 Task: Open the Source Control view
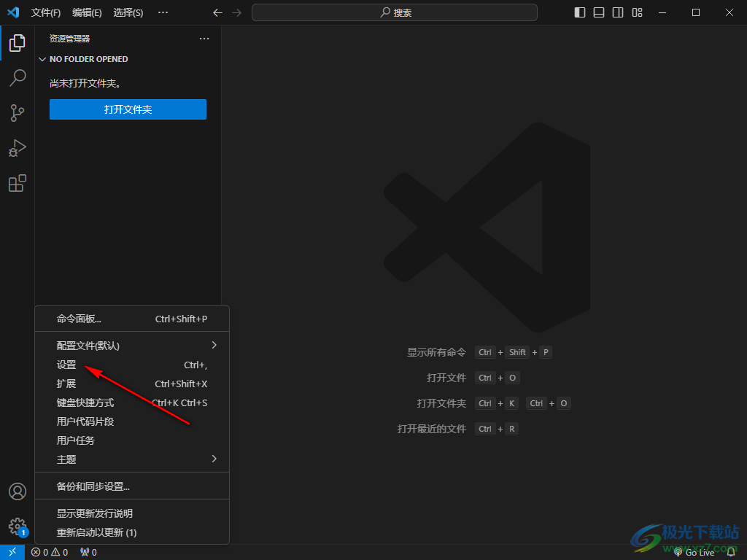tap(18, 113)
